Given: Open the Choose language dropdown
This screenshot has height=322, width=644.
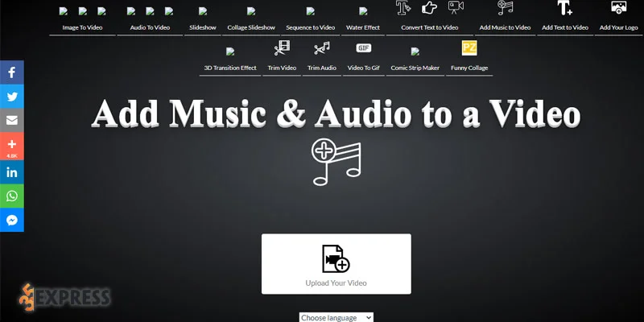Looking at the screenshot, I should coord(336,317).
